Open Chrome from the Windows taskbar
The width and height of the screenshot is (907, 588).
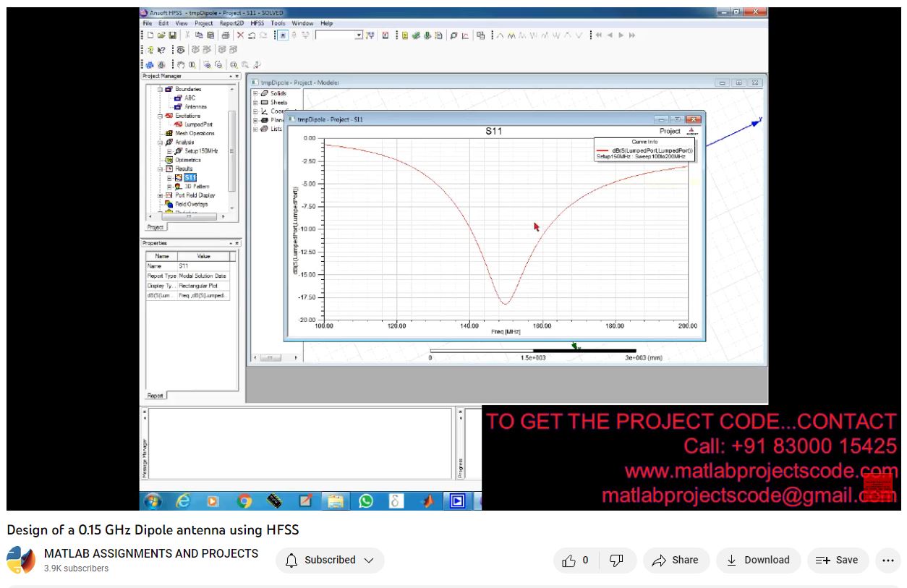pyautogui.click(x=244, y=500)
